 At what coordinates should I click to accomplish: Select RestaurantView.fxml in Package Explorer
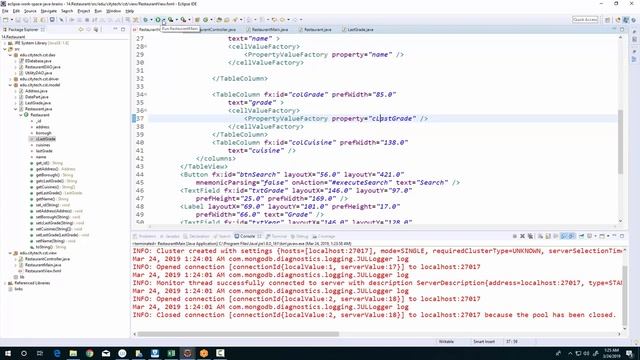[43, 271]
